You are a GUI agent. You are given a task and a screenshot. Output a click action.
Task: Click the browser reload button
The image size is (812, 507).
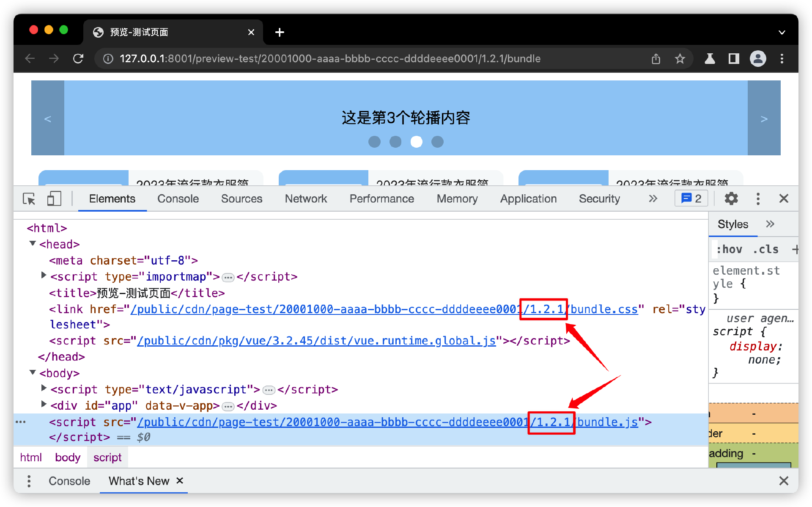[78, 58]
